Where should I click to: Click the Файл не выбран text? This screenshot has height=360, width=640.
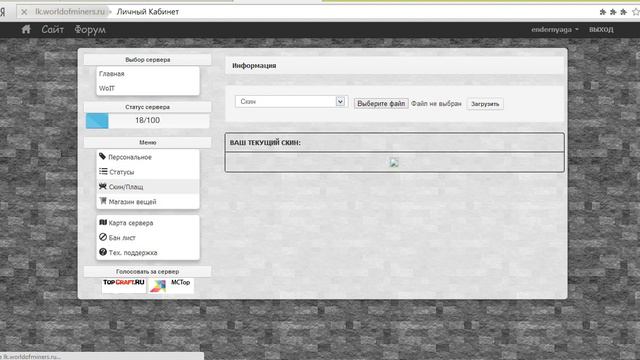[436, 104]
